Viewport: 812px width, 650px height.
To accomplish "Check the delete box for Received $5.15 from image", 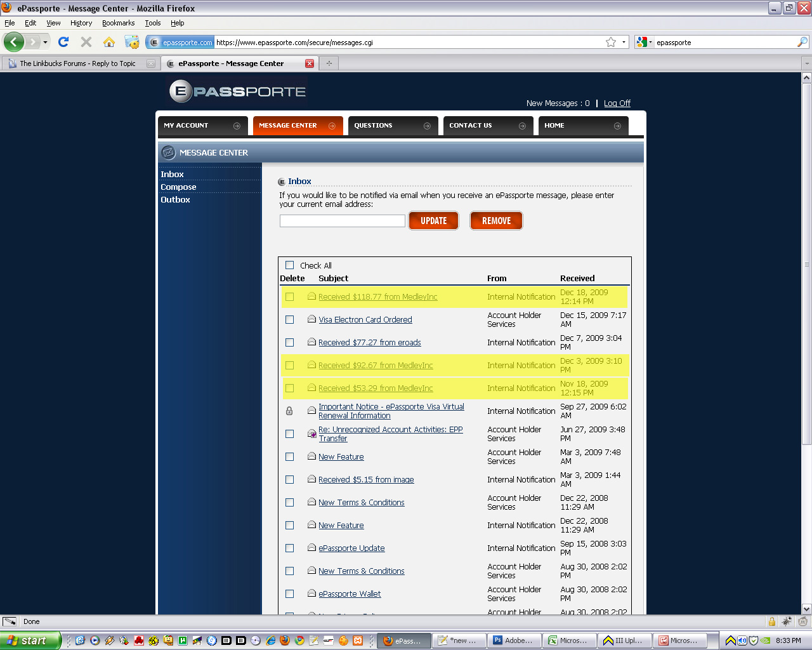I will [290, 479].
